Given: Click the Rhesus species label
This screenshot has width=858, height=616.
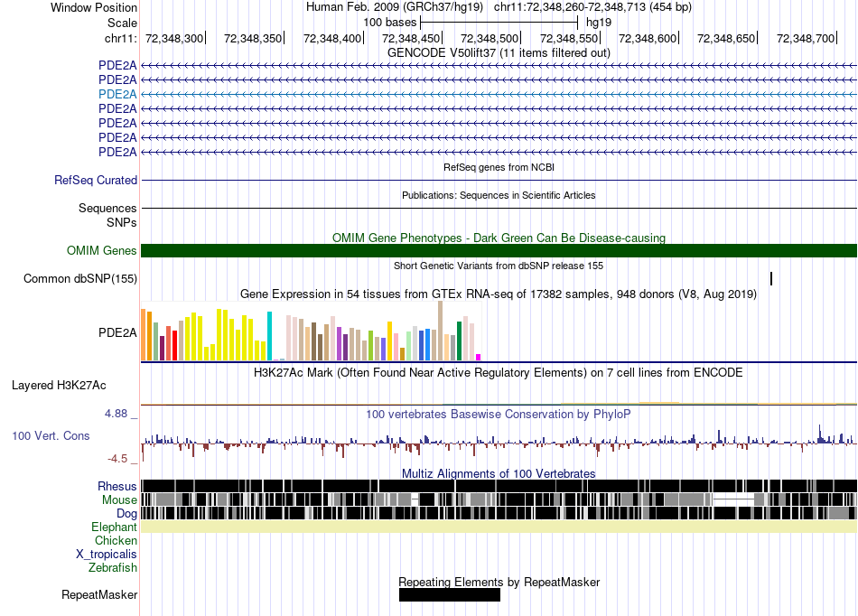Looking at the screenshot, I should pyautogui.click(x=117, y=486).
